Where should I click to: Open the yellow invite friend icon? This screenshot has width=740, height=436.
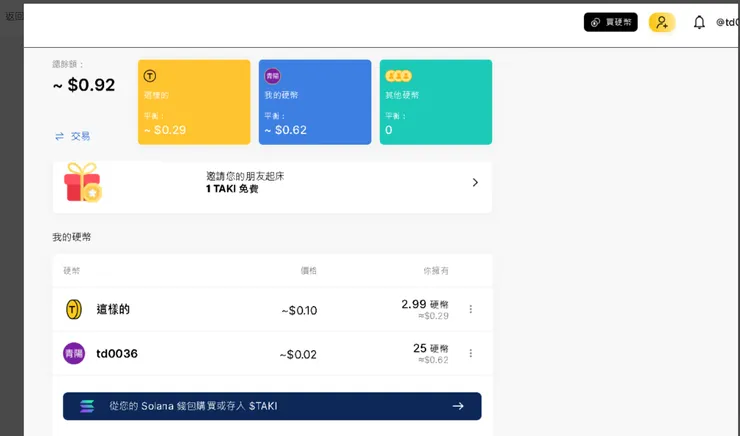(x=662, y=22)
